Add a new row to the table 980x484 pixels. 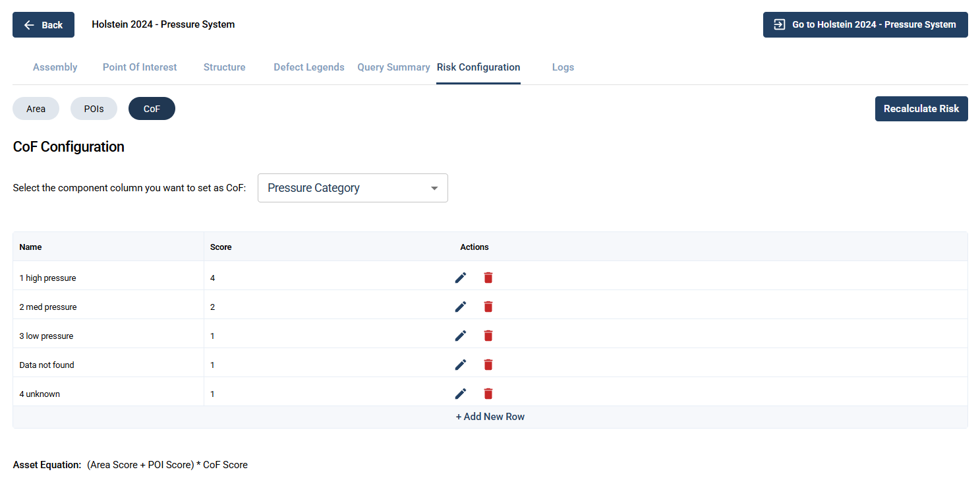(x=490, y=417)
